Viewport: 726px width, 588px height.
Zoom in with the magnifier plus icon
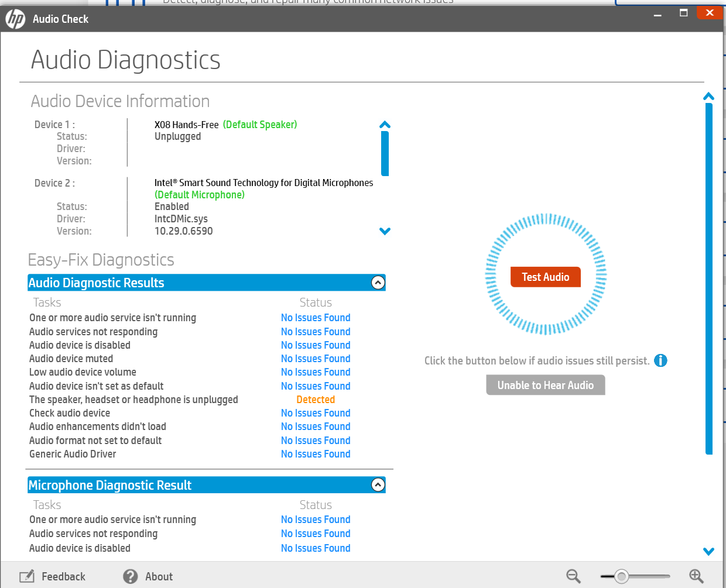pos(696,576)
